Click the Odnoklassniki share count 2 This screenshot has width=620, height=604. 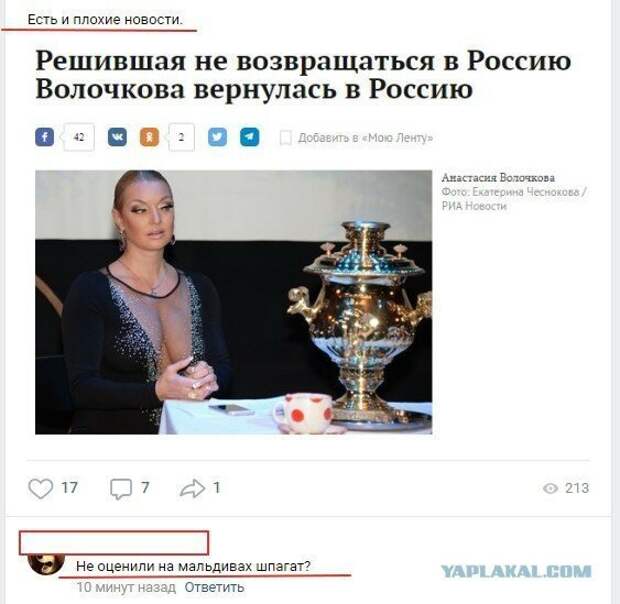(181, 137)
